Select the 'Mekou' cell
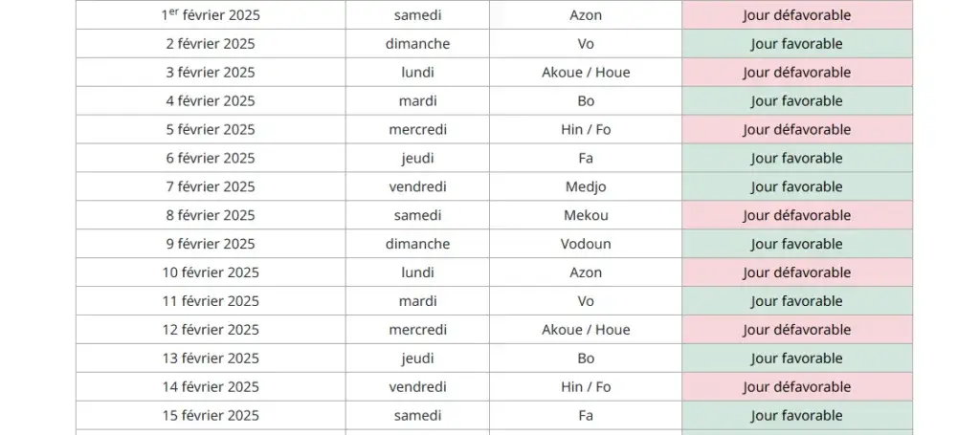This screenshot has width=980, height=435. click(586, 216)
